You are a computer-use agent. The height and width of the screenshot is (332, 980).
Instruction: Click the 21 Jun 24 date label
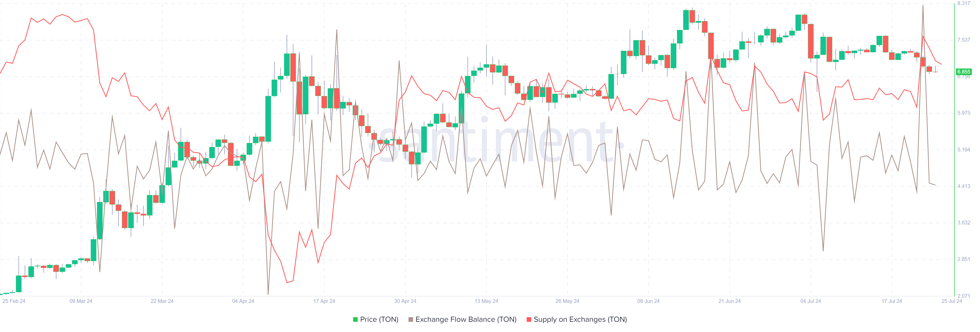(729, 301)
